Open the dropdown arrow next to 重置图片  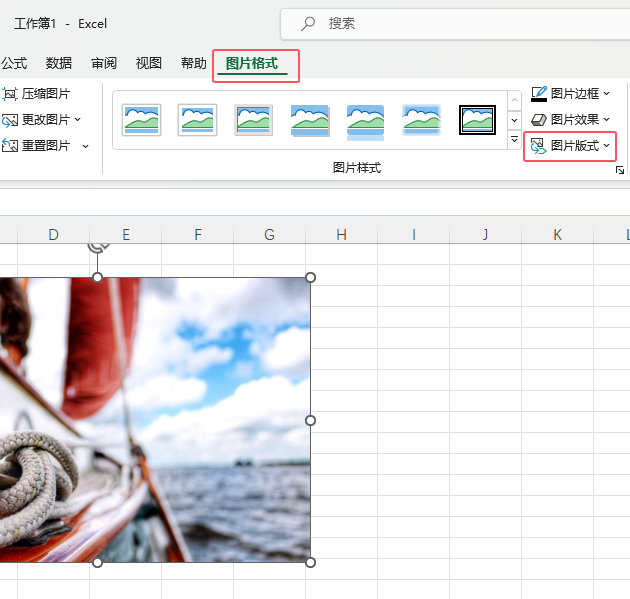pyautogui.click(x=85, y=146)
